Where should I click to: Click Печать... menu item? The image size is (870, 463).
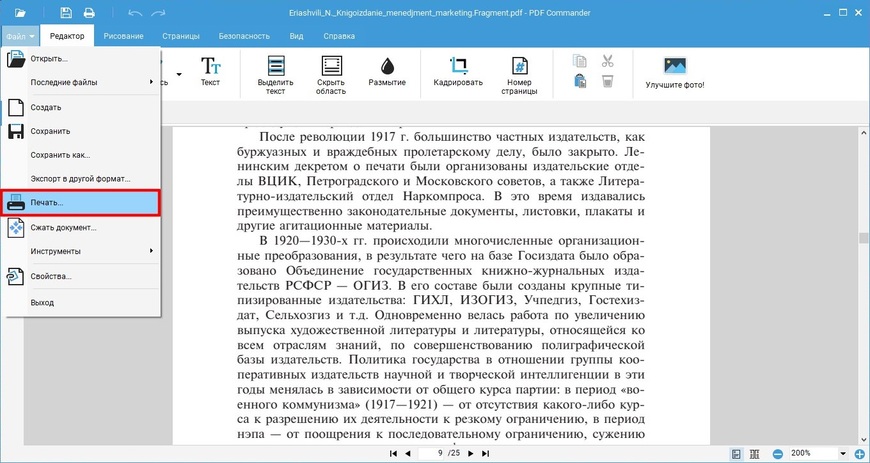(x=80, y=203)
